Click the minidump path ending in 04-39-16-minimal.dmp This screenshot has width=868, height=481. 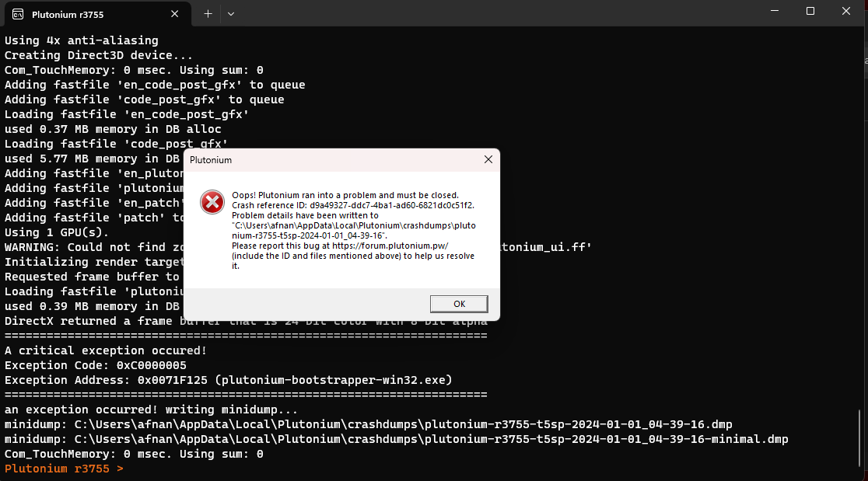pos(431,440)
